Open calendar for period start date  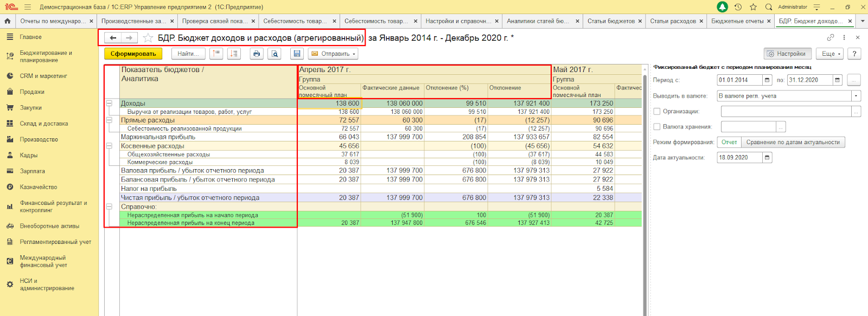pyautogui.click(x=767, y=80)
